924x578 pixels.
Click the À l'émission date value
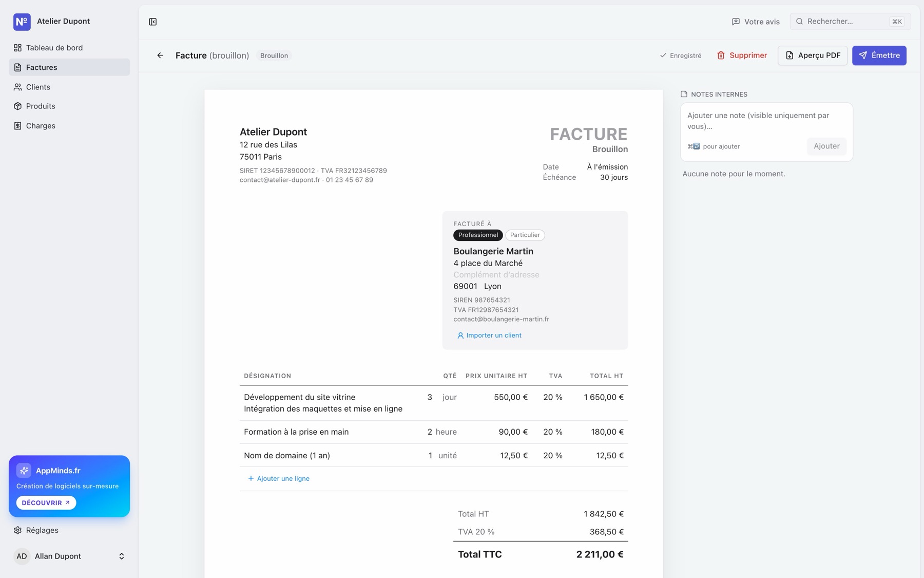click(607, 167)
